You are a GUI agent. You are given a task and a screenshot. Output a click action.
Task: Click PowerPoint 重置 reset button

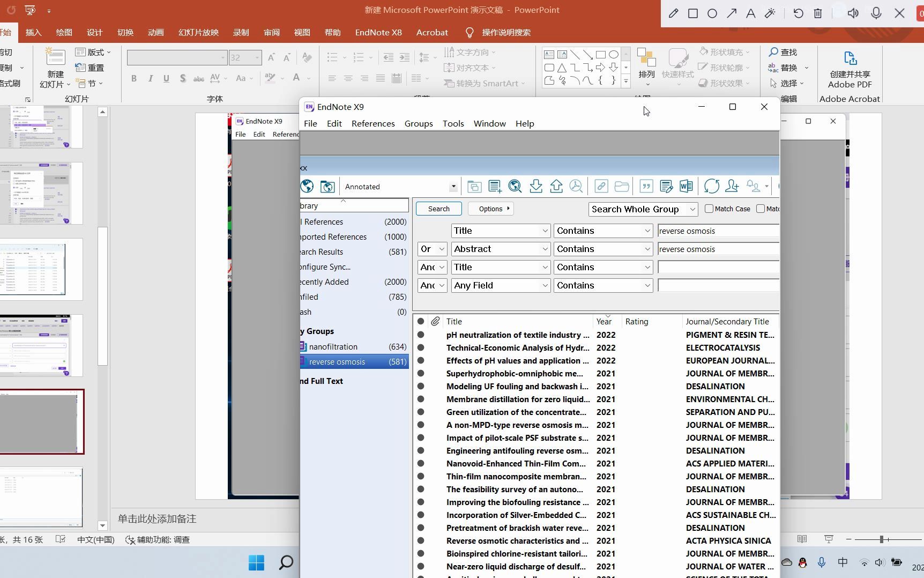90,68
